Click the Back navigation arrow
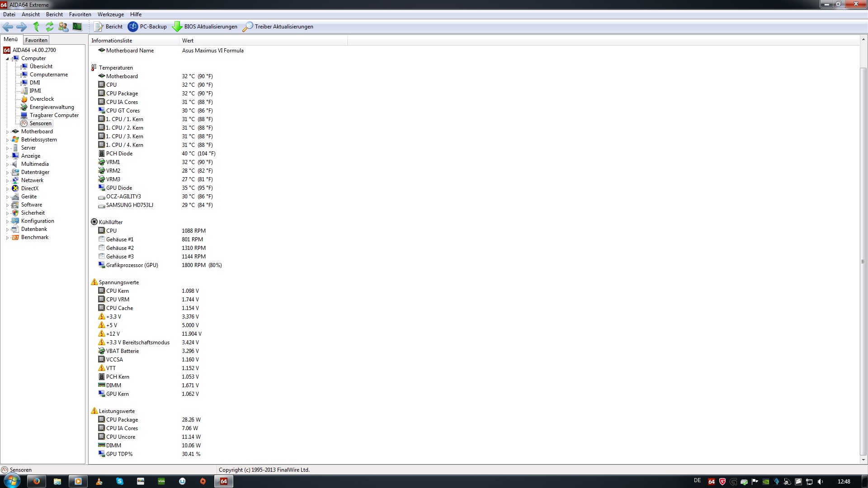The image size is (868, 488). point(8,27)
